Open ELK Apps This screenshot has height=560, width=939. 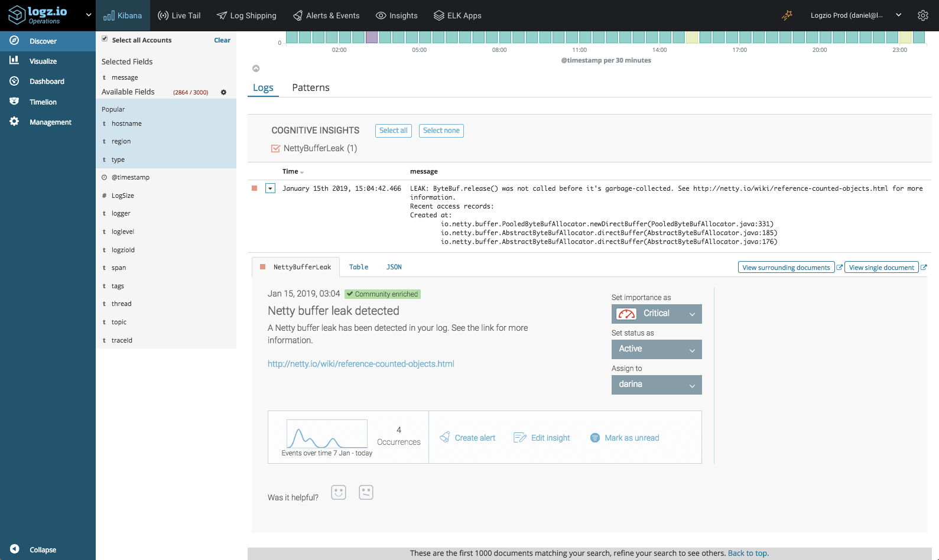click(457, 15)
